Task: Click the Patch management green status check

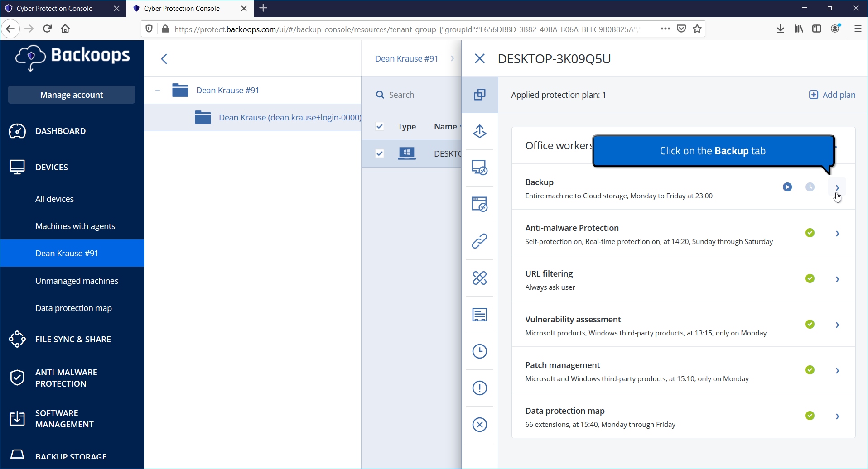Action: 810,370
